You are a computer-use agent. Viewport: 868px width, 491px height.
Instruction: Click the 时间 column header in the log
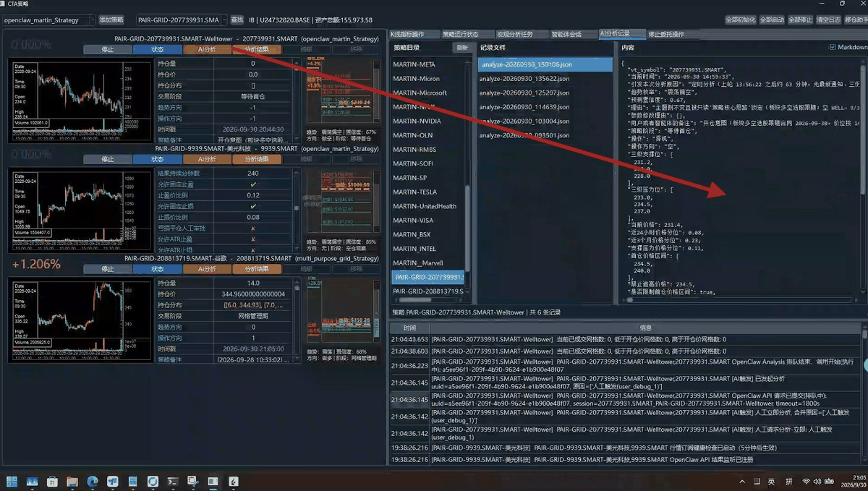[x=410, y=328]
